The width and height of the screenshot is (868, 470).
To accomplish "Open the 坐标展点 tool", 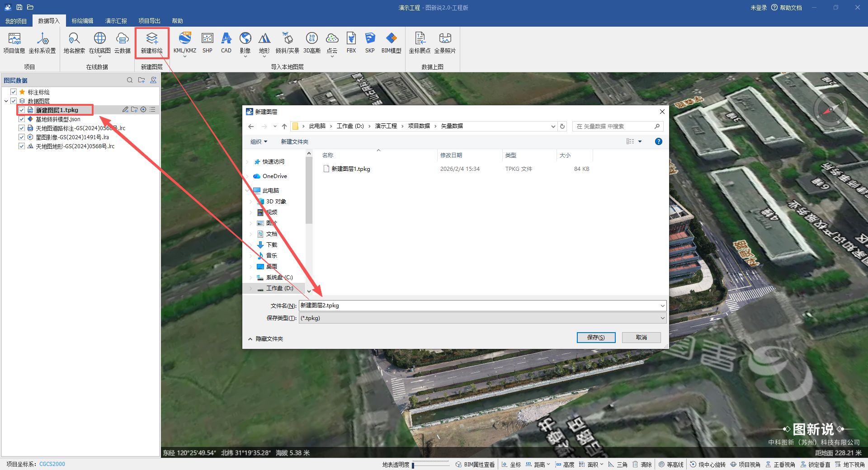I will coord(420,43).
